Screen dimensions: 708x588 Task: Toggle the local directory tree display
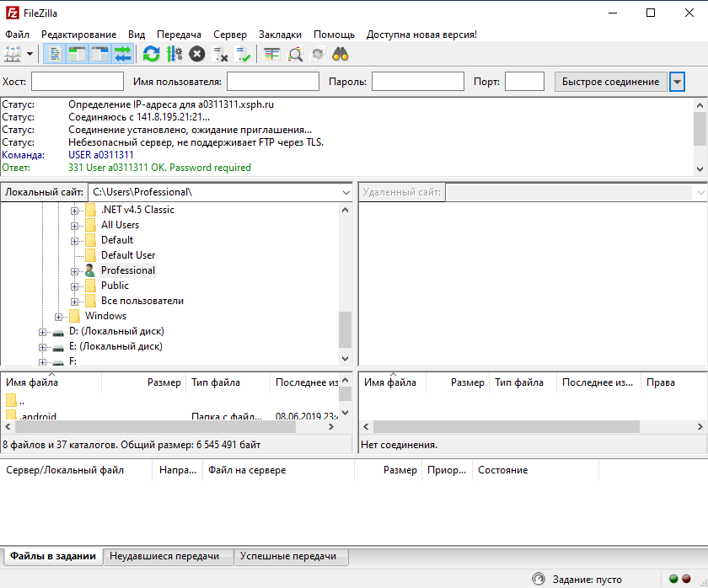[78, 55]
